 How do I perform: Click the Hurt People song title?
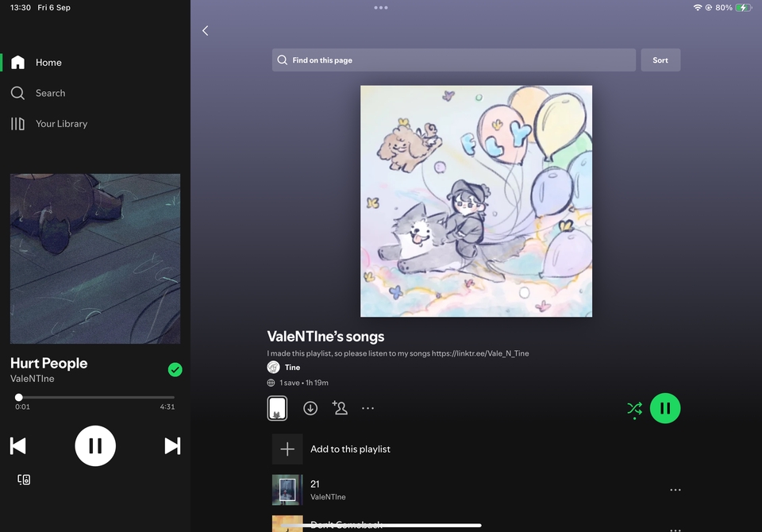pyautogui.click(x=48, y=363)
